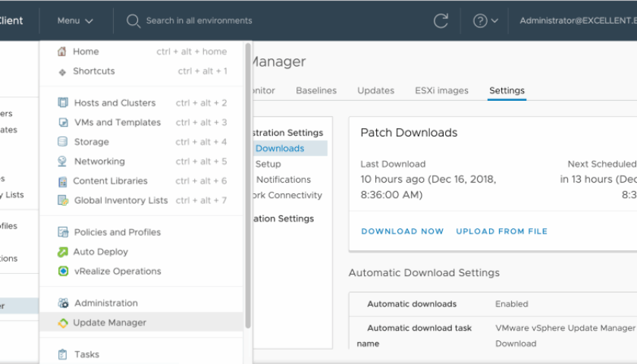The height and width of the screenshot is (364, 637).
Task: Choose Networking in the menu
Action: tap(142, 162)
